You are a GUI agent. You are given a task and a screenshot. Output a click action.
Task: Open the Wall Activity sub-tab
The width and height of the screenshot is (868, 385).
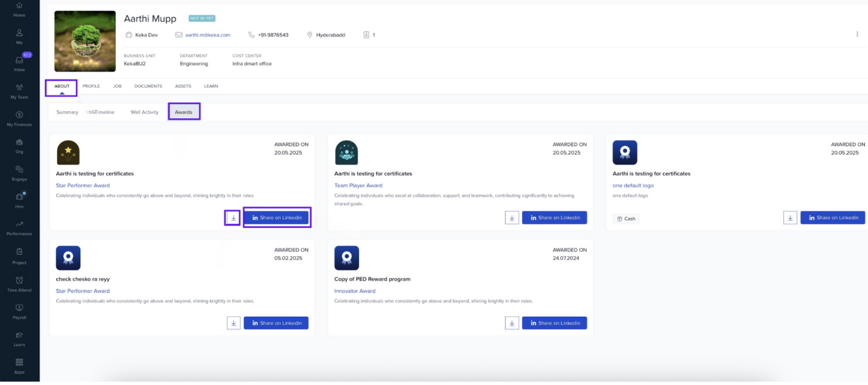pyautogui.click(x=144, y=112)
